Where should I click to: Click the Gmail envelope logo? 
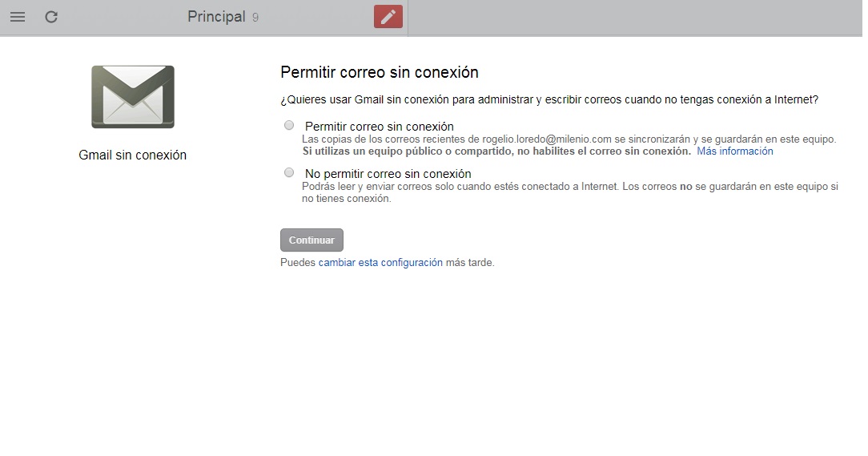tap(133, 97)
